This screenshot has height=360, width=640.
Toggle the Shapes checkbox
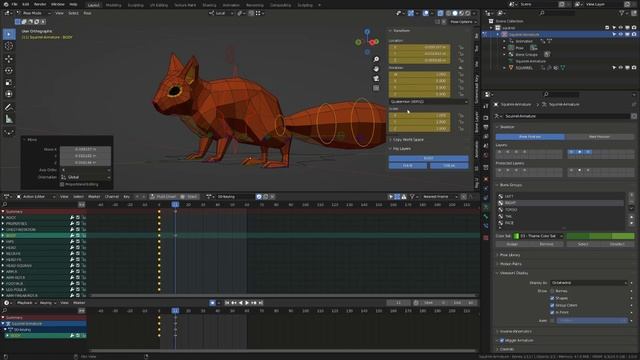click(552, 298)
